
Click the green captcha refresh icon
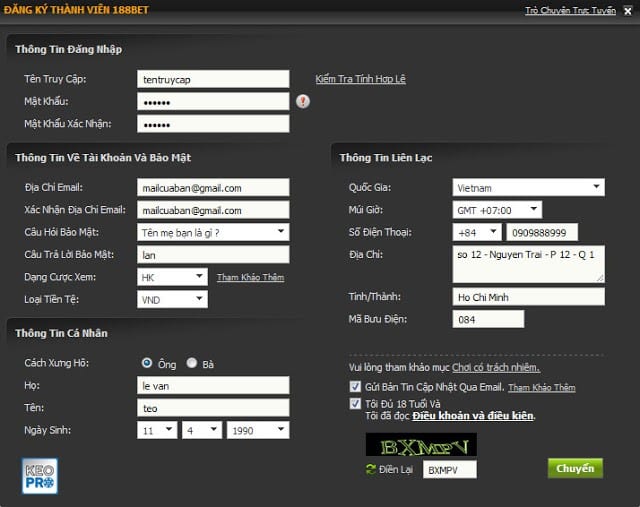372,469
